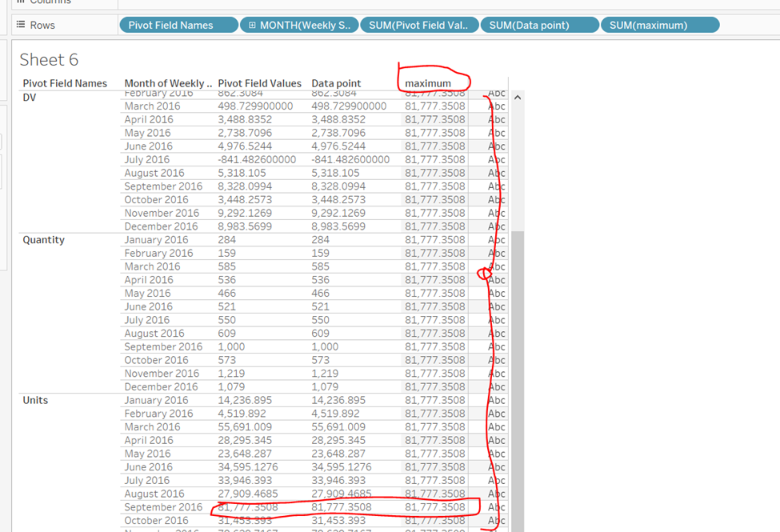Select the DV row group label
Viewport: 780px width, 532px height.
point(30,98)
